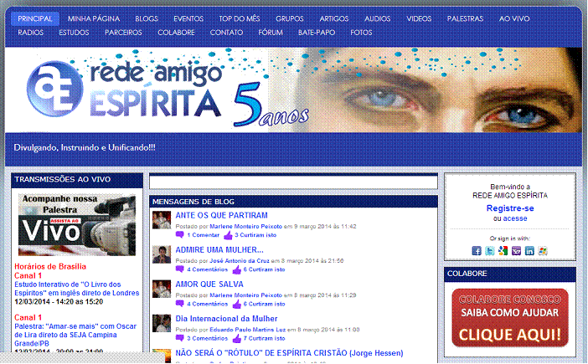This screenshot has height=364, width=588.
Task: Open blog post ANTE OS QUE PARTIRAM
Action: point(222,215)
